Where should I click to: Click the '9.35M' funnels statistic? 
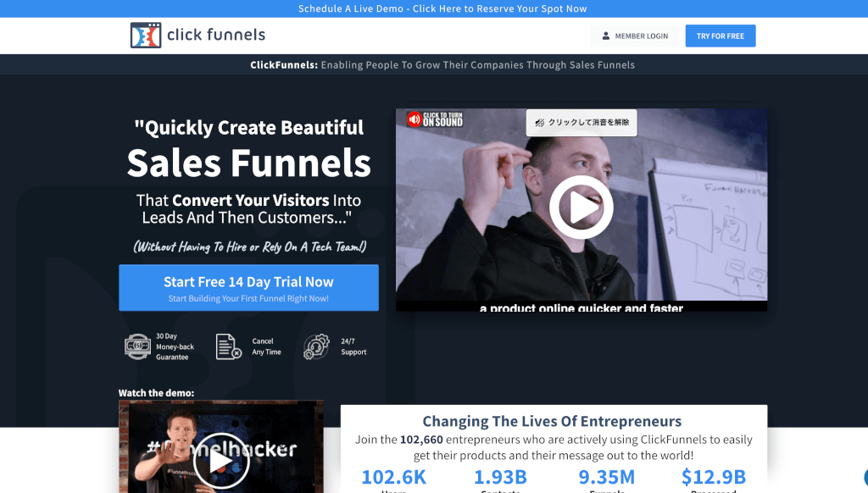point(607,477)
